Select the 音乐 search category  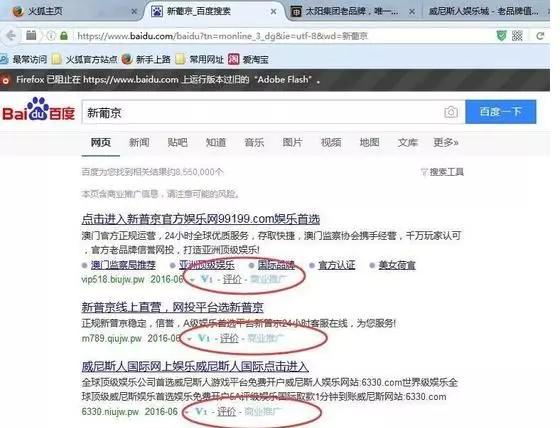[x=254, y=143]
